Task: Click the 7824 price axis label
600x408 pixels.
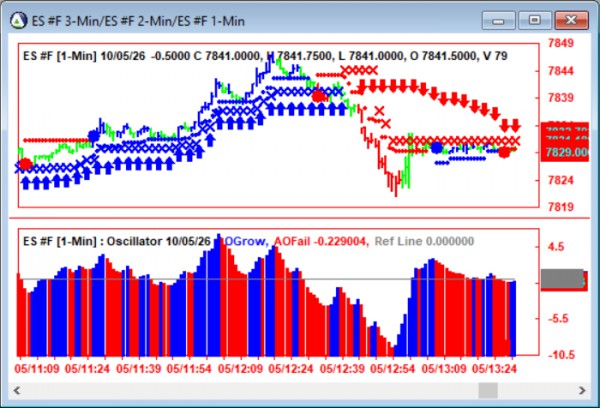Action: (x=561, y=180)
